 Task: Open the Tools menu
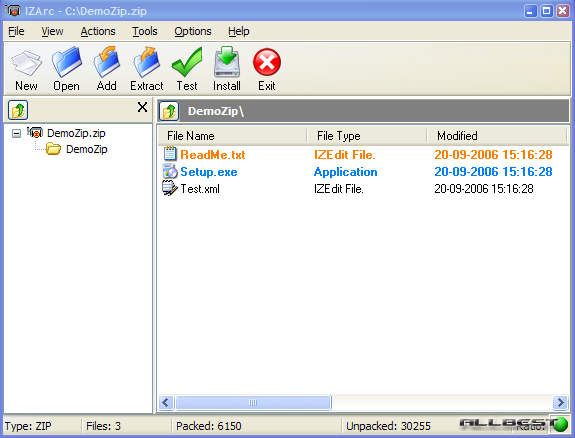pos(145,32)
